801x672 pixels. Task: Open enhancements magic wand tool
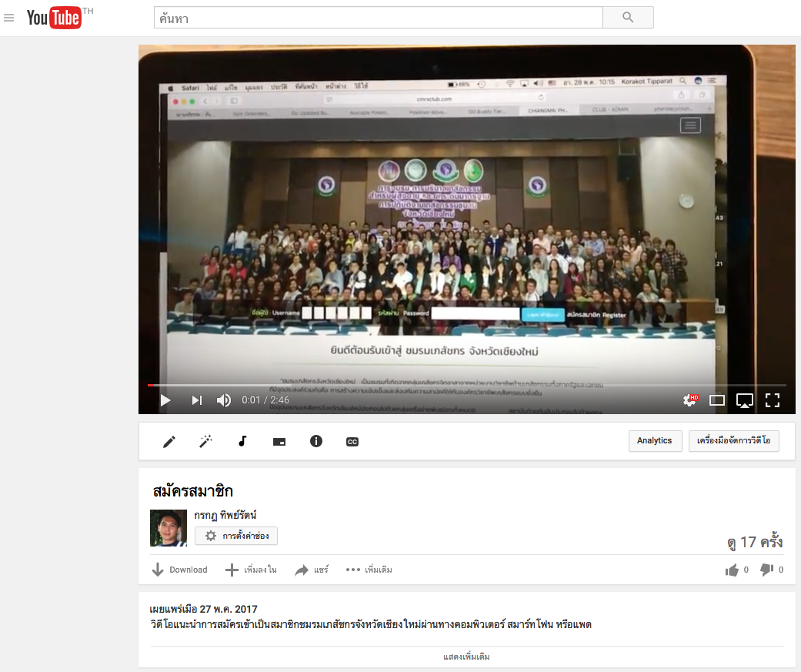pyautogui.click(x=206, y=442)
